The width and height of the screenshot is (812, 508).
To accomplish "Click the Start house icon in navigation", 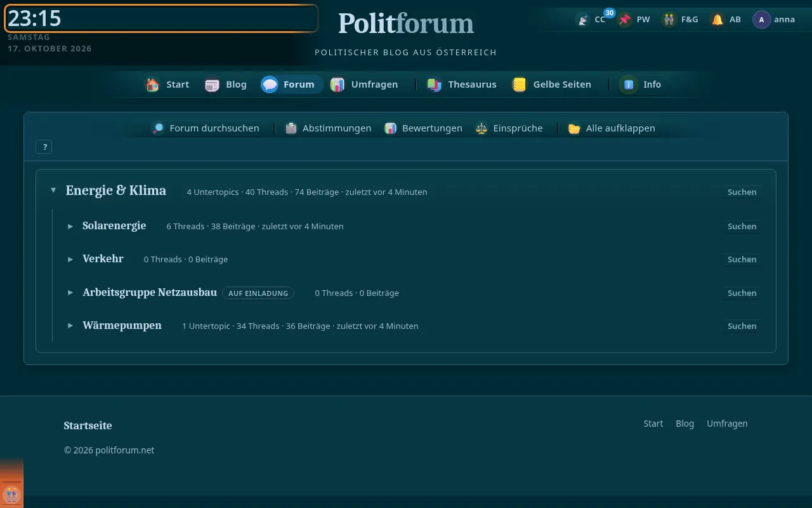I will [x=152, y=84].
